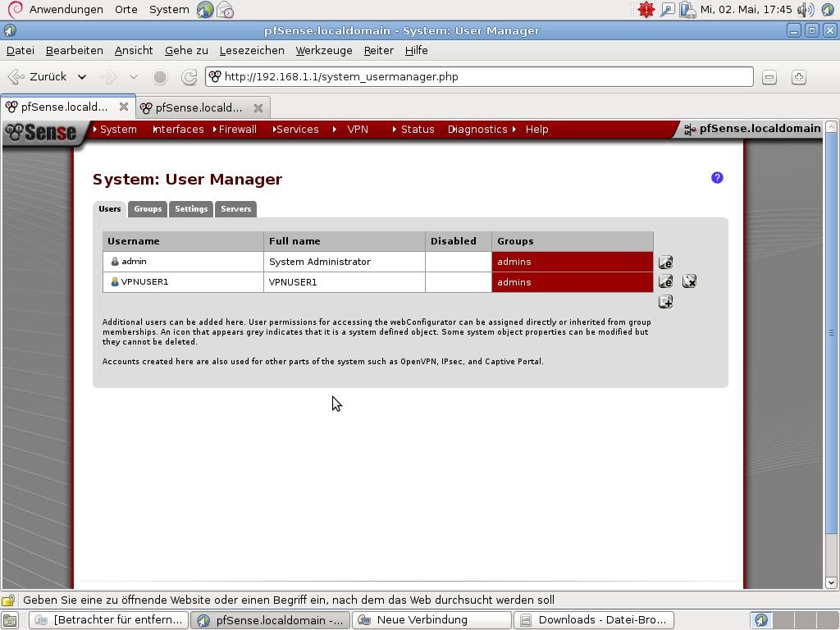Click the admin user icon in the table
The width and height of the screenshot is (840, 630).
(115, 262)
